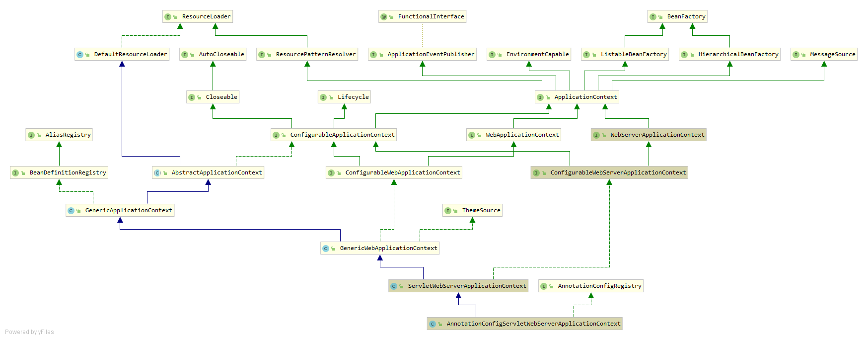This screenshot has width=868, height=340.
Task: Select the ResourceLoader label text
Action: click(x=207, y=16)
